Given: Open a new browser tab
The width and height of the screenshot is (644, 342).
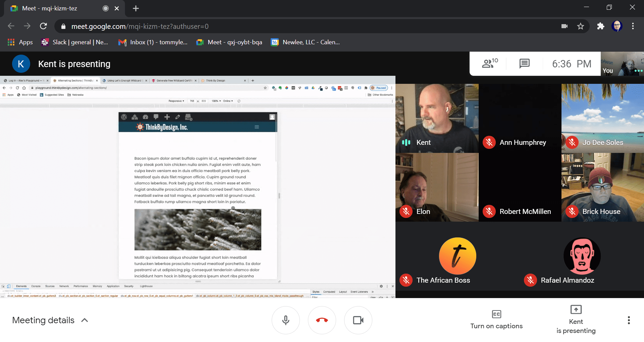Looking at the screenshot, I should [136, 8].
